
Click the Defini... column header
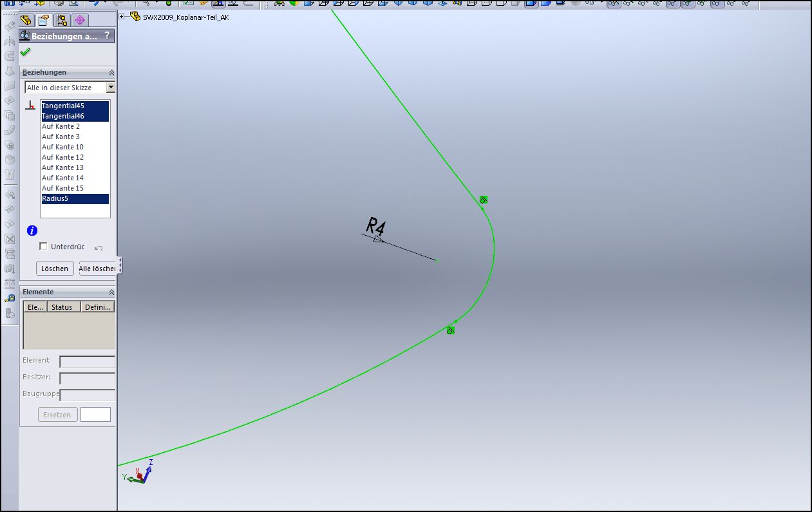pos(98,307)
